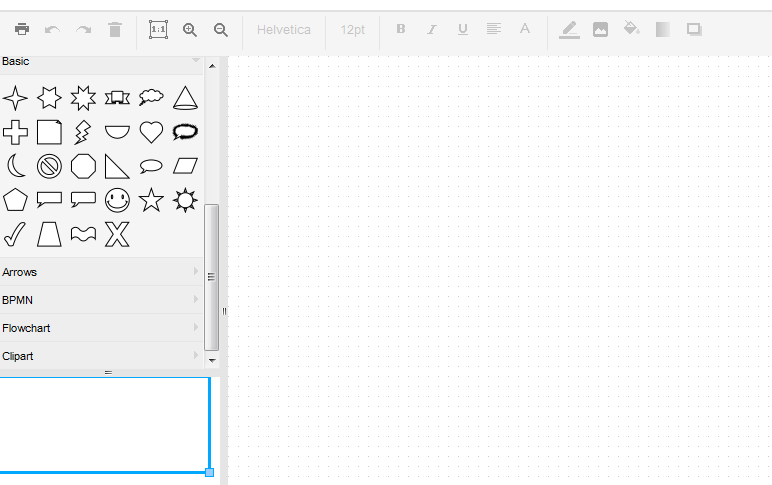Click the image insert icon
772x485 pixels.
[600, 30]
